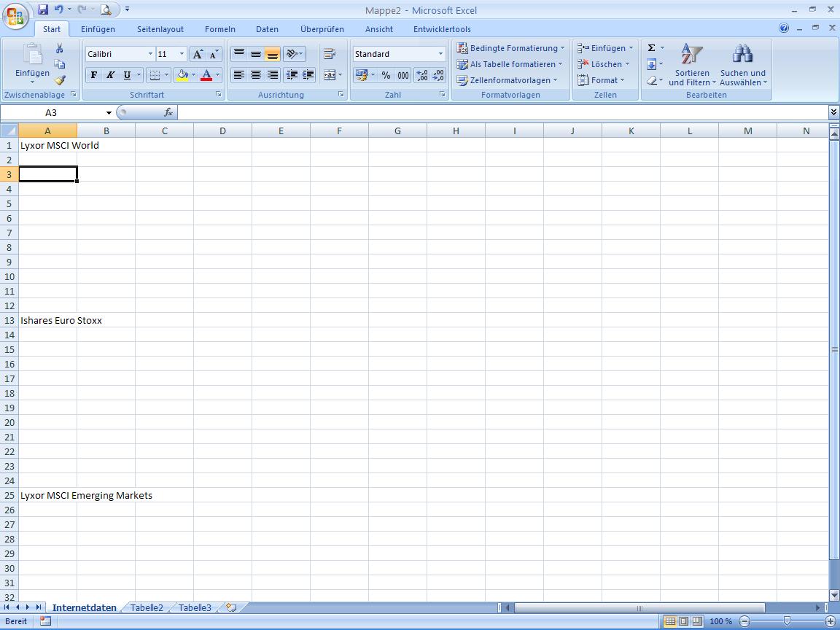Toggle underline U formatting
This screenshot has height=630, width=840.
127,75
